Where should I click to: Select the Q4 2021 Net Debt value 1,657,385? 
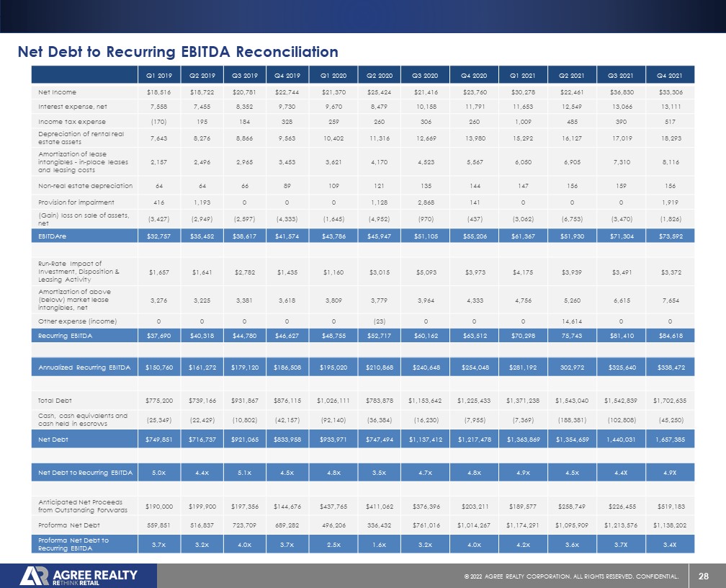(670, 440)
